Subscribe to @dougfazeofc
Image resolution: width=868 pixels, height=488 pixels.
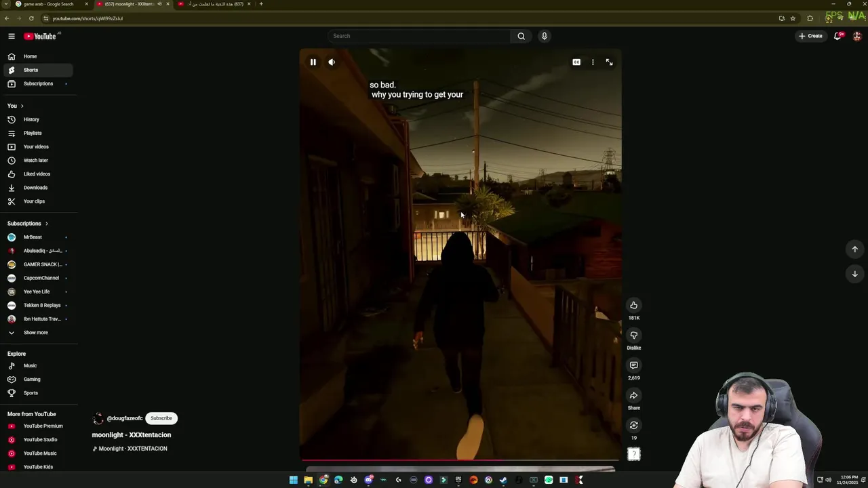click(161, 418)
